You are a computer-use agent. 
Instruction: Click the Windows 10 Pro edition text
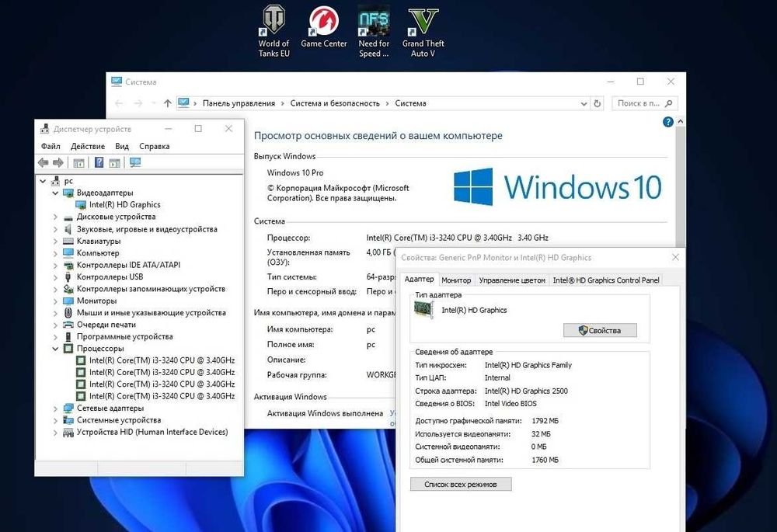(294, 172)
